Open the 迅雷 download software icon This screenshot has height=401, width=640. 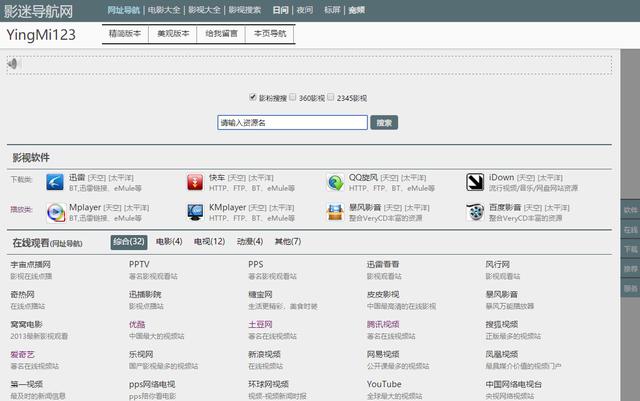pyautogui.click(x=55, y=182)
